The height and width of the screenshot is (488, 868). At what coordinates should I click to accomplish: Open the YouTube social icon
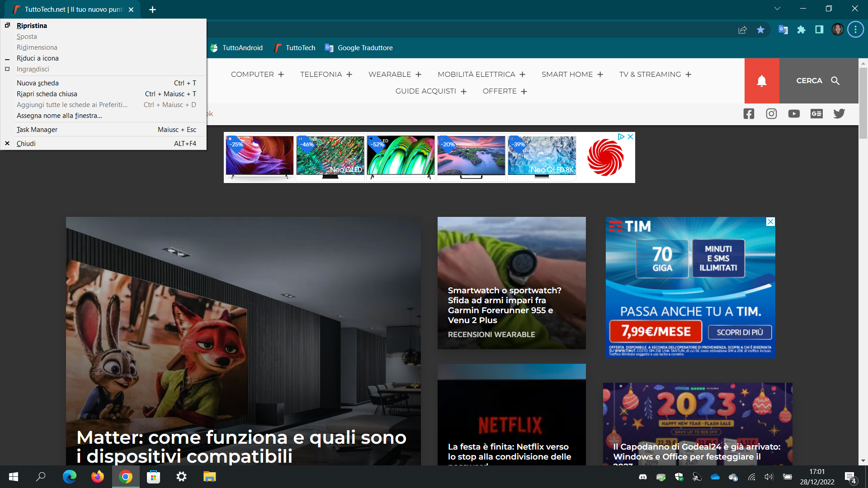coord(794,114)
